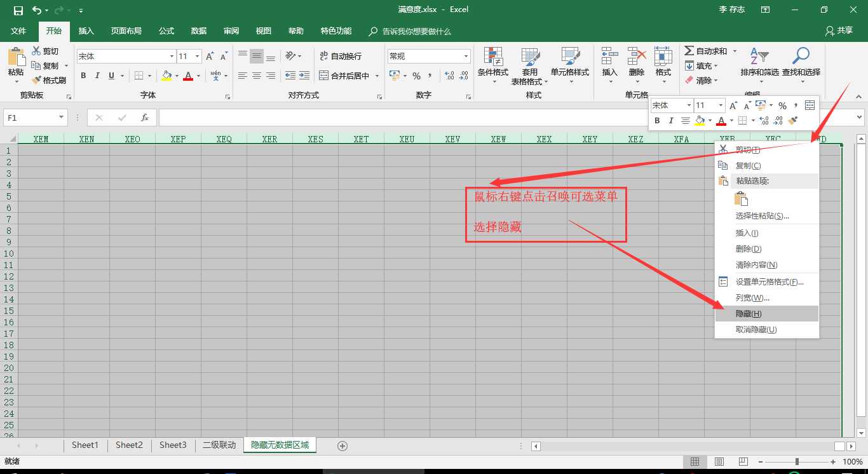Image resolution: width=868 pixels, height=474 pixels.
Task: Open Format as Table 套用表格格式
Action: point(530,66)
